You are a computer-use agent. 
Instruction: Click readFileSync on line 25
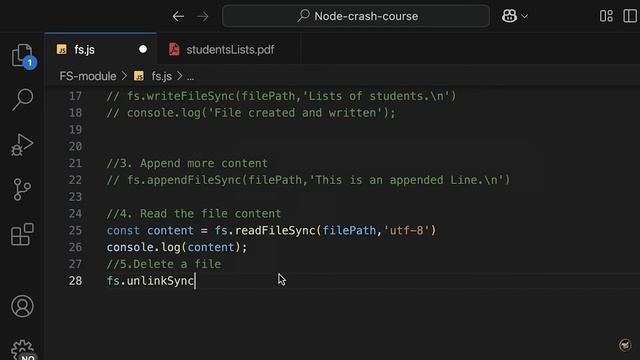(275, 231)
